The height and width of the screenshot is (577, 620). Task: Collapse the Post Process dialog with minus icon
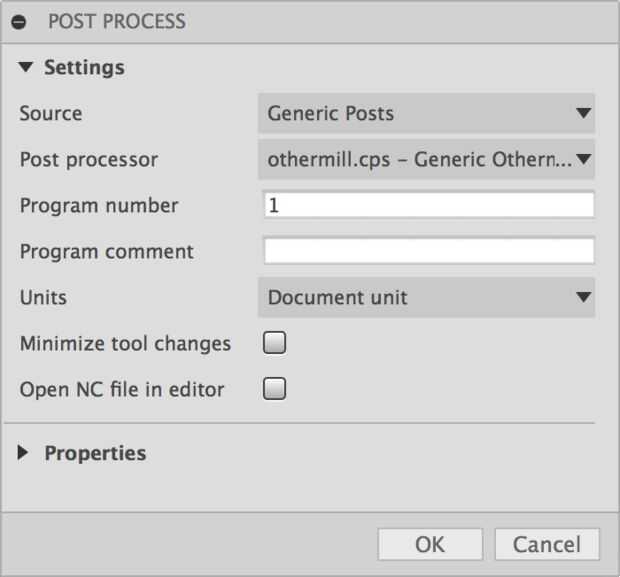click(x=20, y=21)
